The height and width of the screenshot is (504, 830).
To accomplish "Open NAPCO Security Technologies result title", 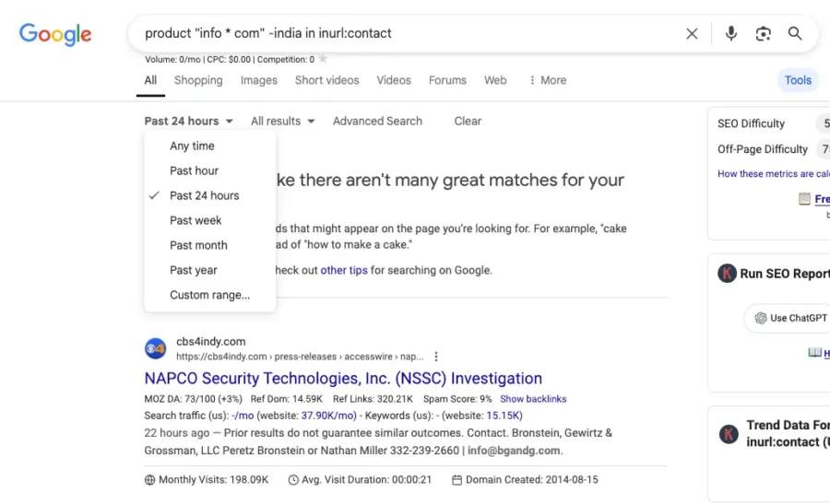I will [x=343, y=379].
